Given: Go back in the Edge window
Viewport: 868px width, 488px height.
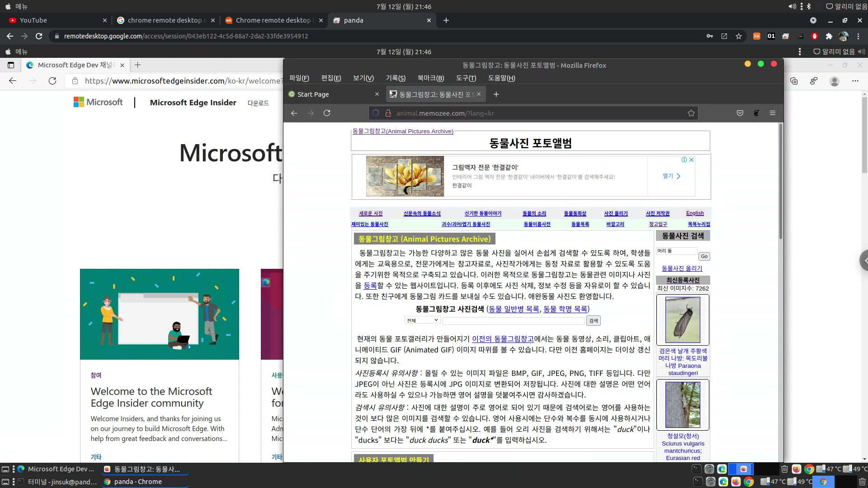Looking at the screenshot, I should click(x=13, y=81).
